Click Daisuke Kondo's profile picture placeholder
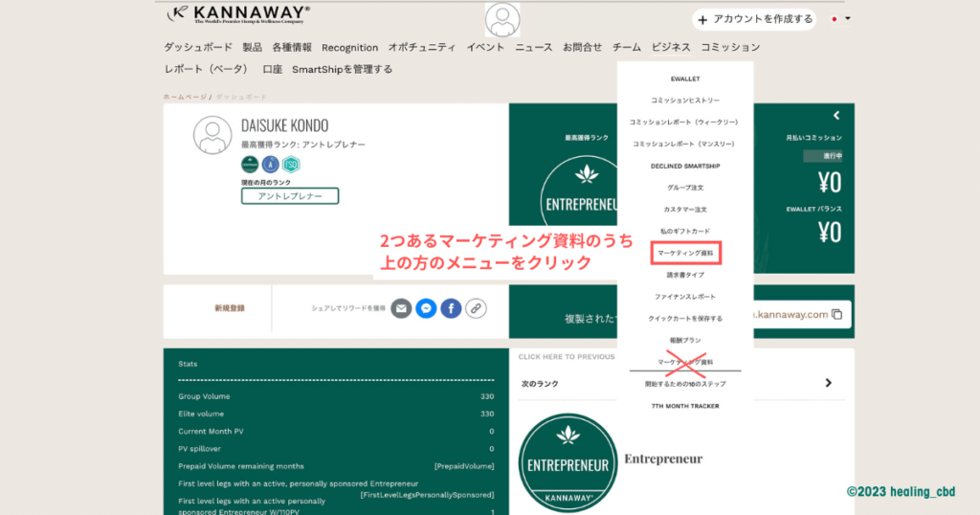 [212, 136]
